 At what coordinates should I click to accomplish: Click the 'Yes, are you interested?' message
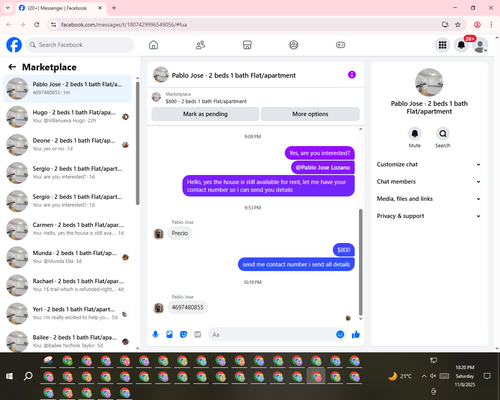(320, 153)
